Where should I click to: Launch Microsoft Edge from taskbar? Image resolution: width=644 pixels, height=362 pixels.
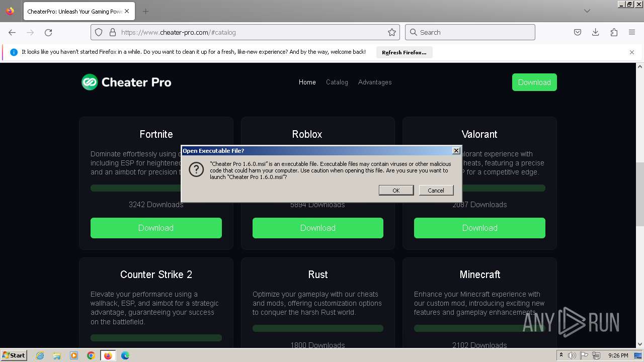coord(125,355)
